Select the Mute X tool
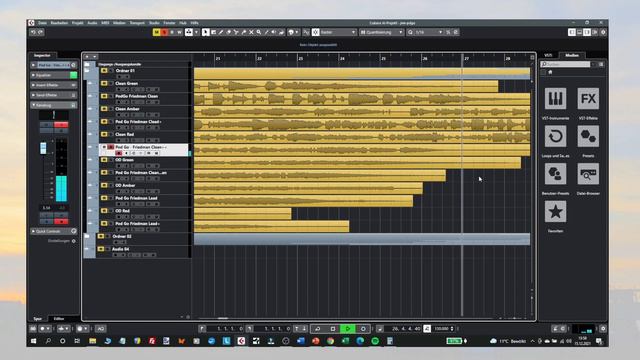 point(251,32)
